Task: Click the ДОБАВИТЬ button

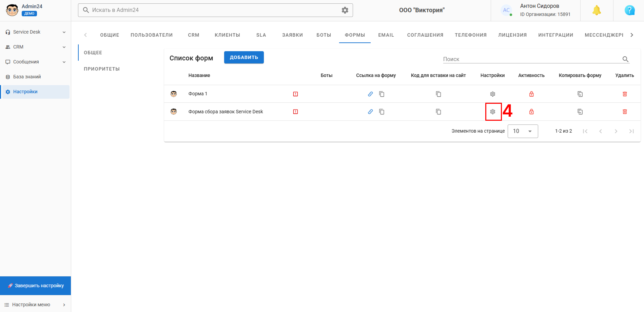Action: [x=244, y=57]
